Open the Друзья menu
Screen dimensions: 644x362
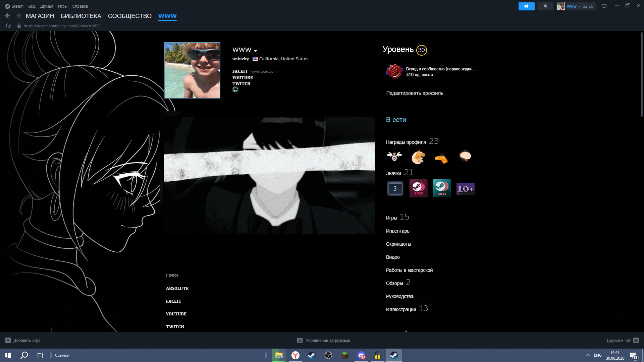click(47, 6)
